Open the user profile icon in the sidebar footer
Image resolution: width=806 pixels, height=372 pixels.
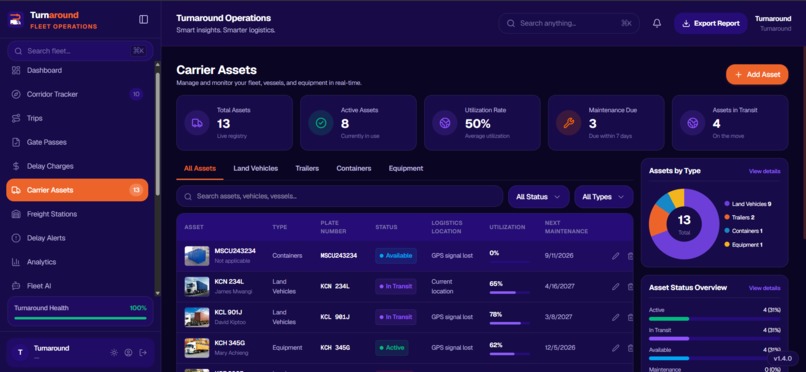[x=129, y=352]
